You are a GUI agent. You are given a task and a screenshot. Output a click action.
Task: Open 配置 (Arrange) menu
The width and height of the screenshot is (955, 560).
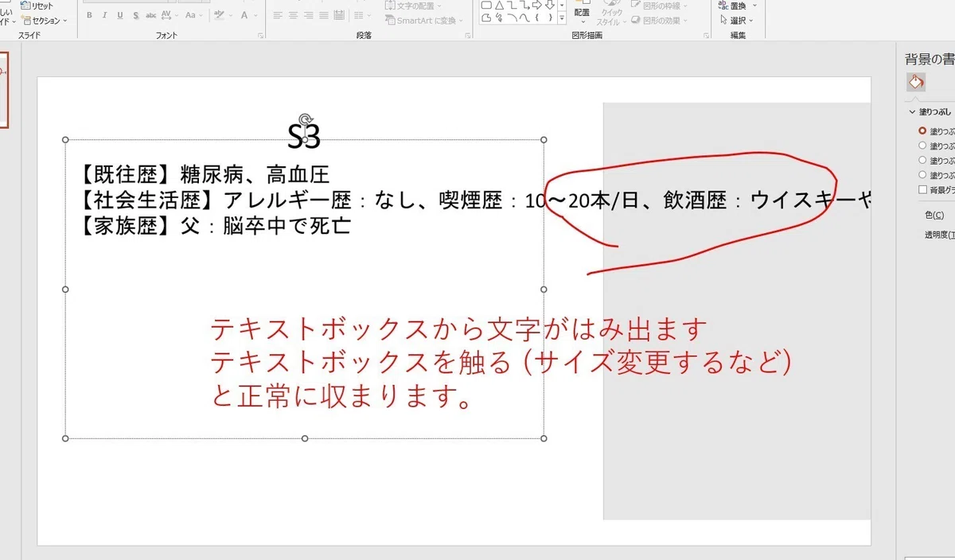(582, 14)
